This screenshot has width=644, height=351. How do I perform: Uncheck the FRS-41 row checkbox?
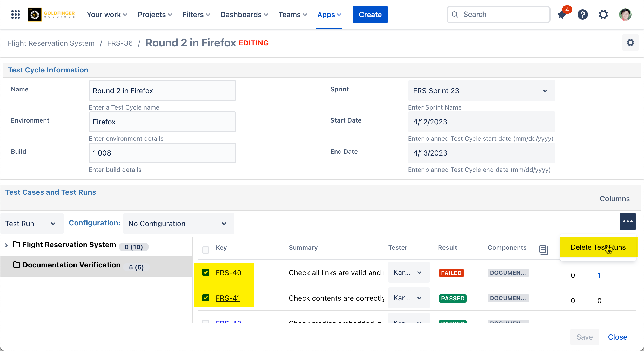point(206,298)
